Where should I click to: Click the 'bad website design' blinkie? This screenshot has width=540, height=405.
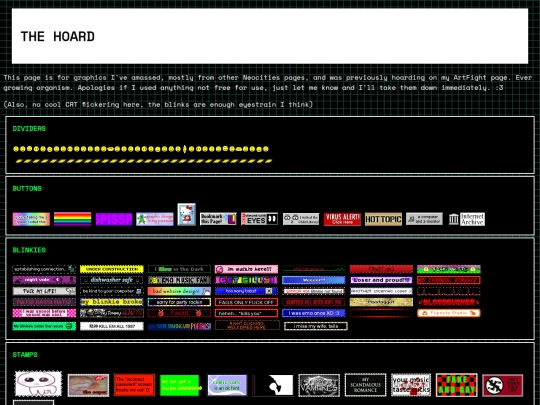click(x=179, y=291)
